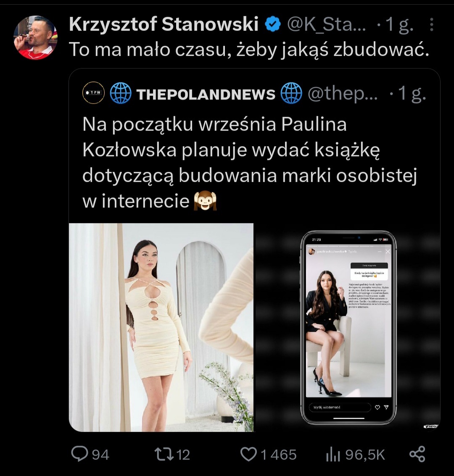
Task: Click the @K_Sta... handle
Action: coord(326,25)
